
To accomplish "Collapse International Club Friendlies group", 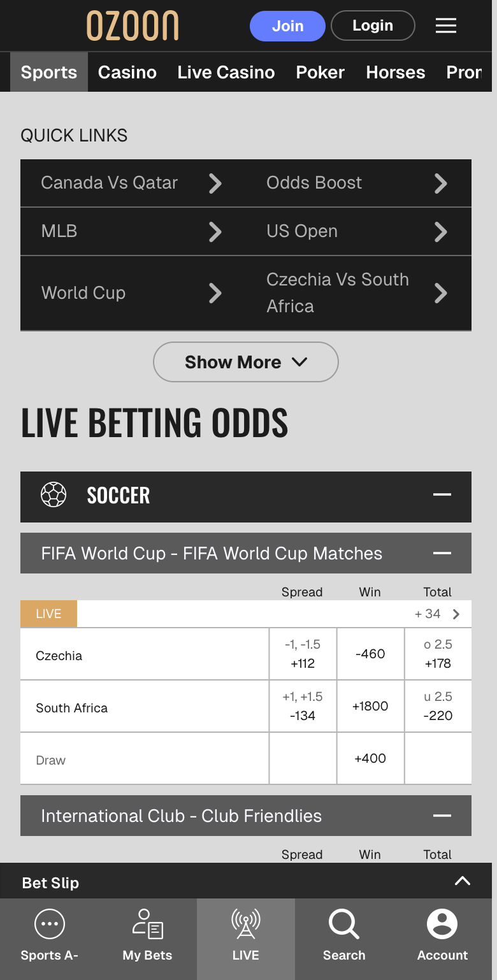I will pyautogui.click(x=442, y=816).
